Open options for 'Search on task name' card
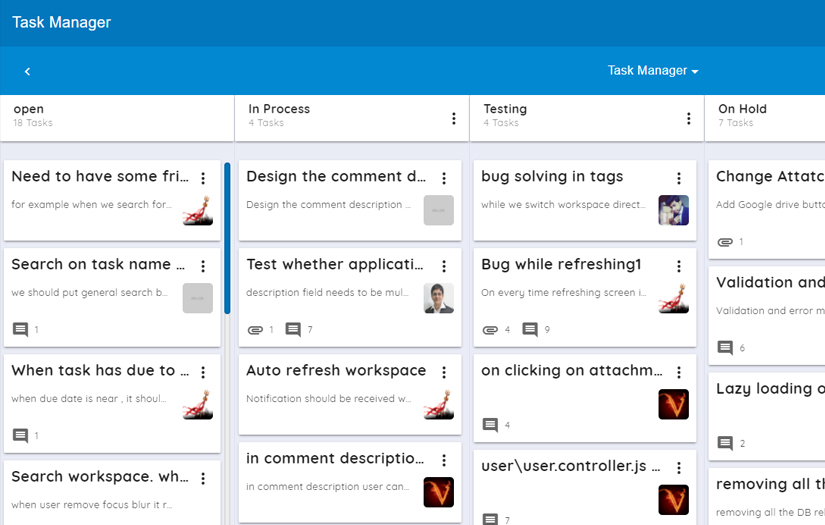Screen dimensions: 825x525 [x=203, y=266]
